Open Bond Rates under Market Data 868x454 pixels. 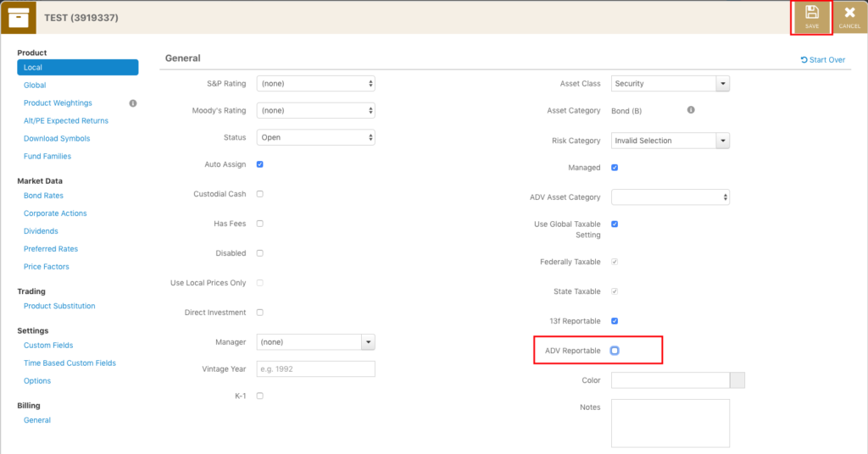tap(43, 195)
